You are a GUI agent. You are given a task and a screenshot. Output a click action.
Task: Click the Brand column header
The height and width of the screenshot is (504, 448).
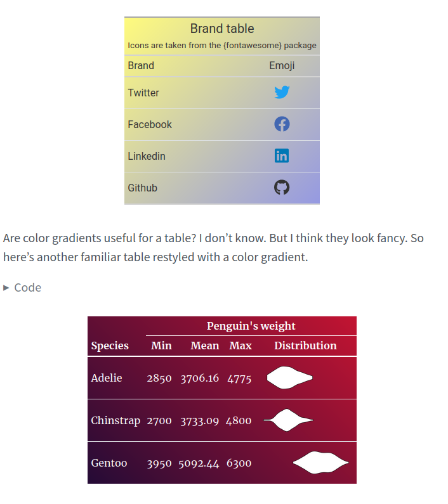[x=141, y=65]
